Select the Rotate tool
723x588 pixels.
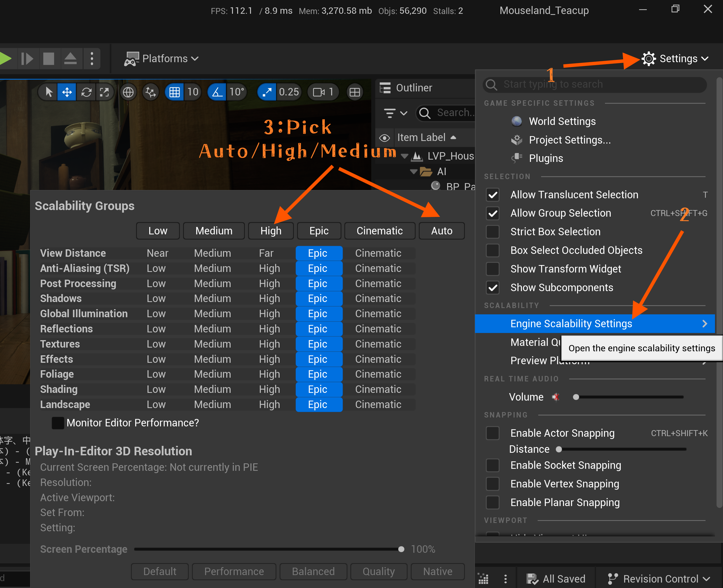pos(86,92)
